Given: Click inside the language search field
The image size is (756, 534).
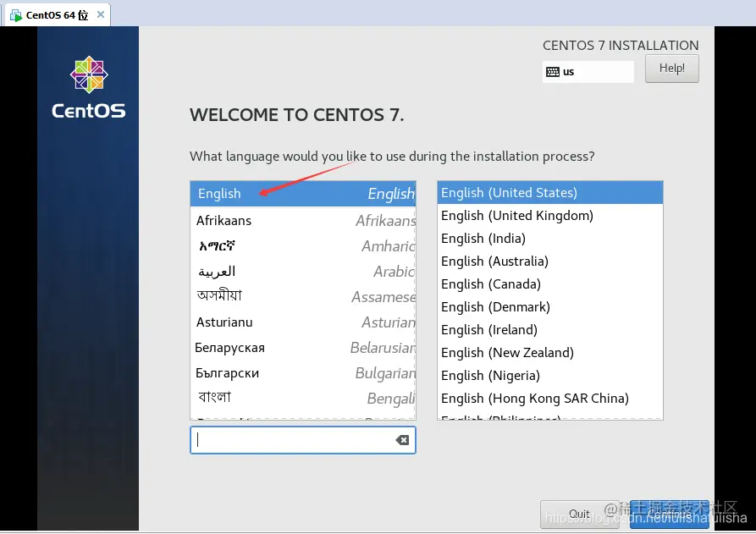Looking at the screenshot, I should pos(303,440).
